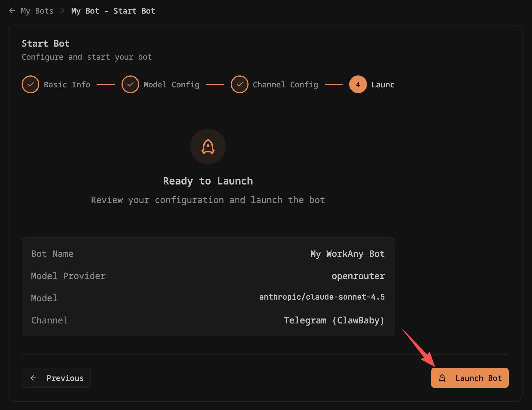This screenshot has height=410, width=532.
Task: Click the back arrow beside My Bots
Action: [x=12, y=11]
